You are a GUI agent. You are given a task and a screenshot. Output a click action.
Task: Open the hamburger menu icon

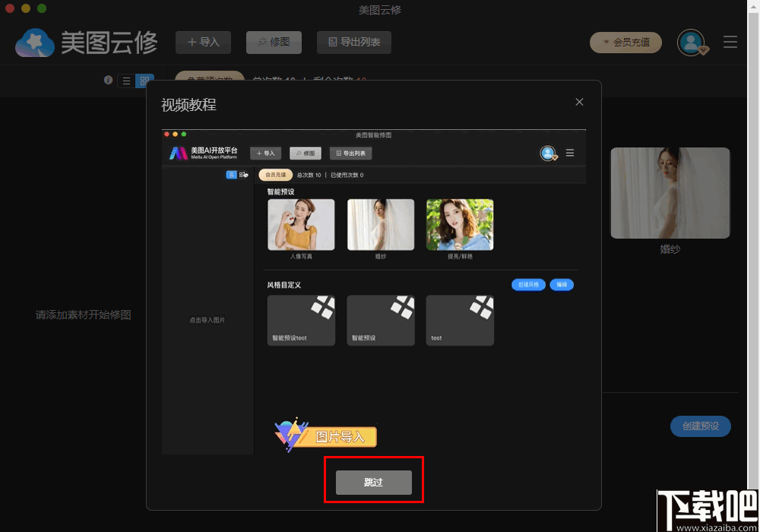click(730, 42)
